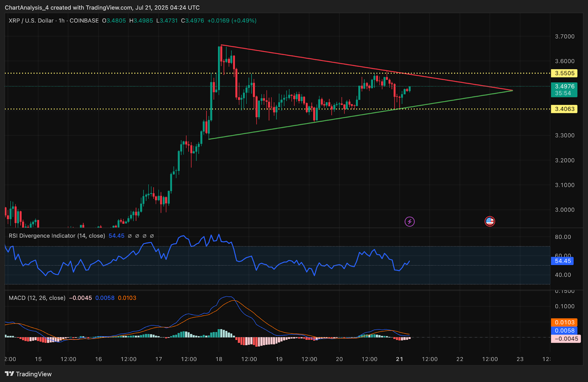
Task: Click the yellow 3.5505 price label
Action: click(564, 73)
